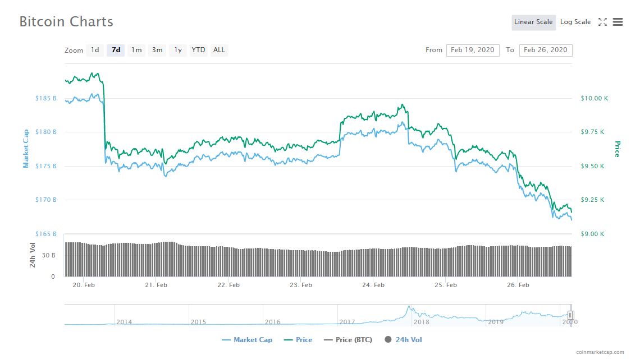Toggle 24h Vol series in legend

pyautogui.click(x=403, y=340)
